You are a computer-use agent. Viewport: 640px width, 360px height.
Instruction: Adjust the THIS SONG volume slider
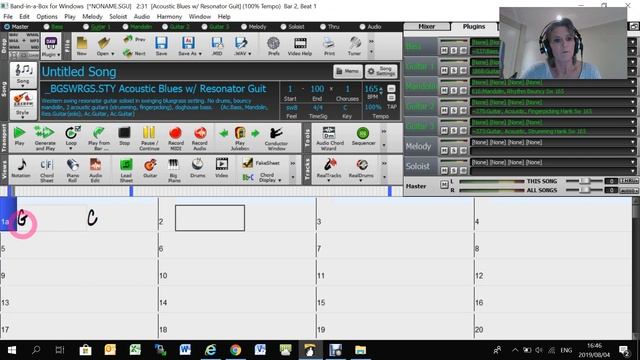click(x=584, y=181)
